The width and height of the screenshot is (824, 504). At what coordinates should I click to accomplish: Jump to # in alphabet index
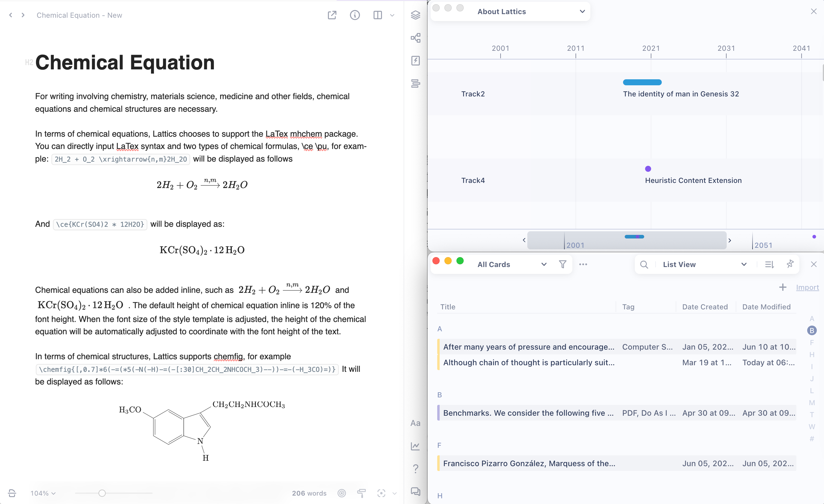[x=812, y=439]
